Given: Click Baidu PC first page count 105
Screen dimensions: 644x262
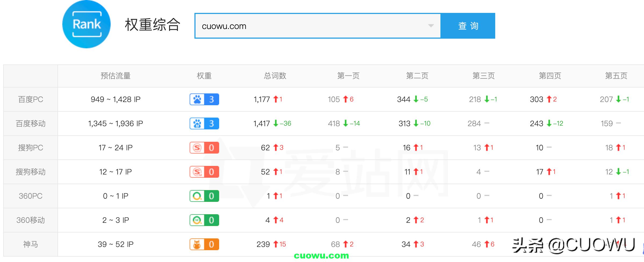Looking at the screenshot, I should (x=334, y=99).
